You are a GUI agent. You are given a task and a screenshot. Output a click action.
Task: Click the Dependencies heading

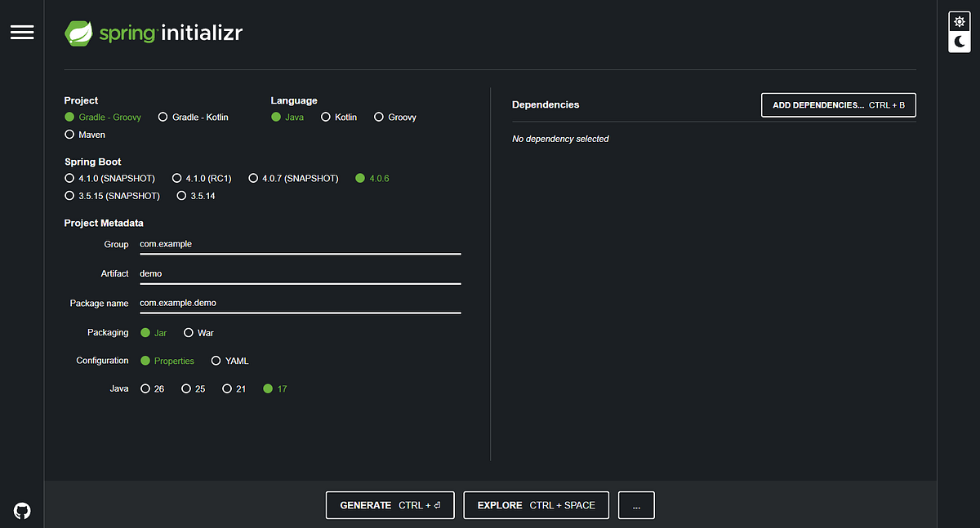click(546, 104)
